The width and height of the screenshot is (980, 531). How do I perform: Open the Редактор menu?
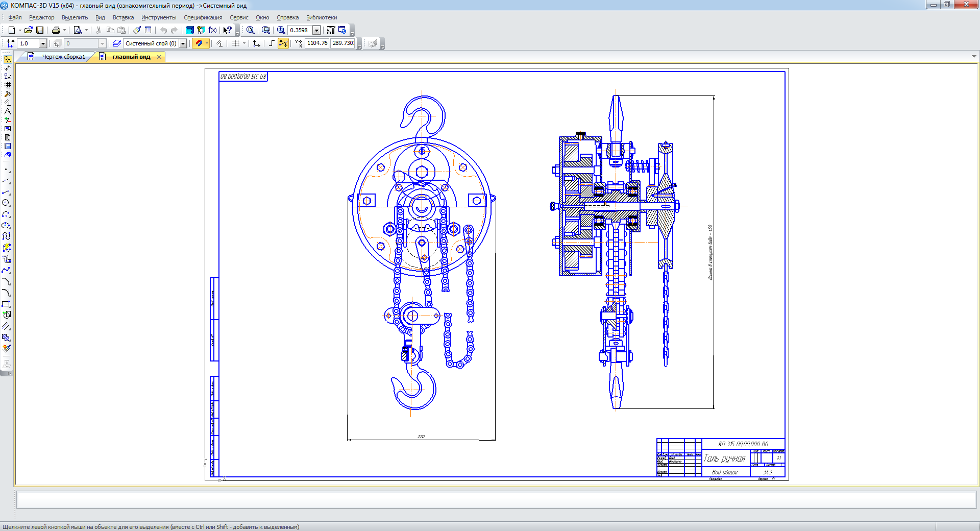pos(41,17)
